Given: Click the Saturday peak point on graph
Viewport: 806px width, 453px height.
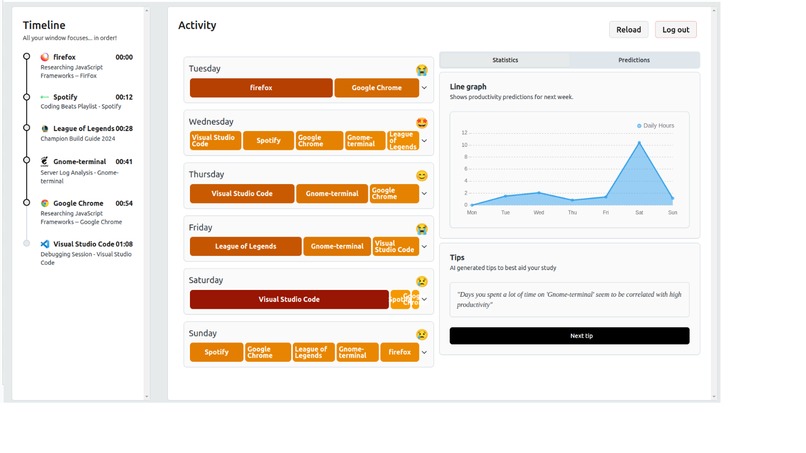Looking at the screenshot, I should [639, 142].
